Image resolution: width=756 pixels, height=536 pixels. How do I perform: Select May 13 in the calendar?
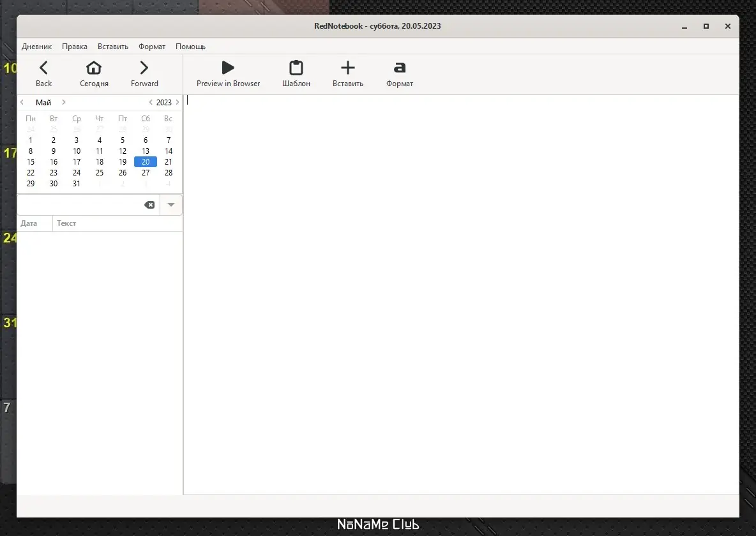146,151
